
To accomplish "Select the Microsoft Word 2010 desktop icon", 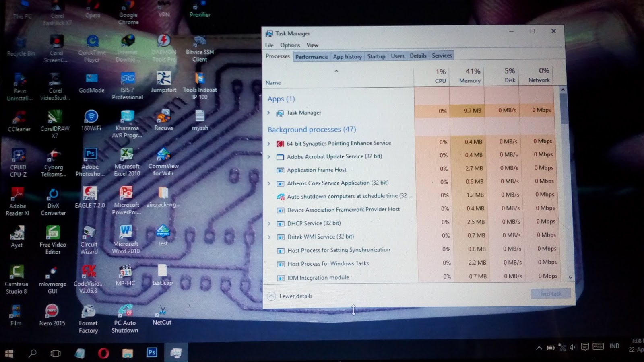I will [126, 240].
